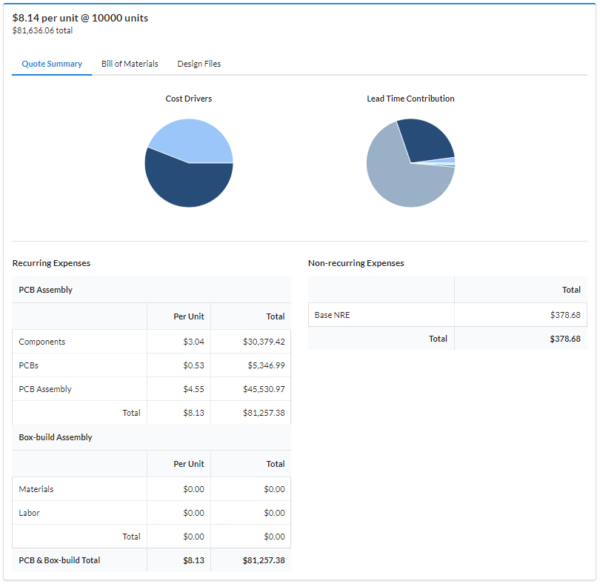
Task: Click the $8.14 per unit heading
Action: point(80,17)
